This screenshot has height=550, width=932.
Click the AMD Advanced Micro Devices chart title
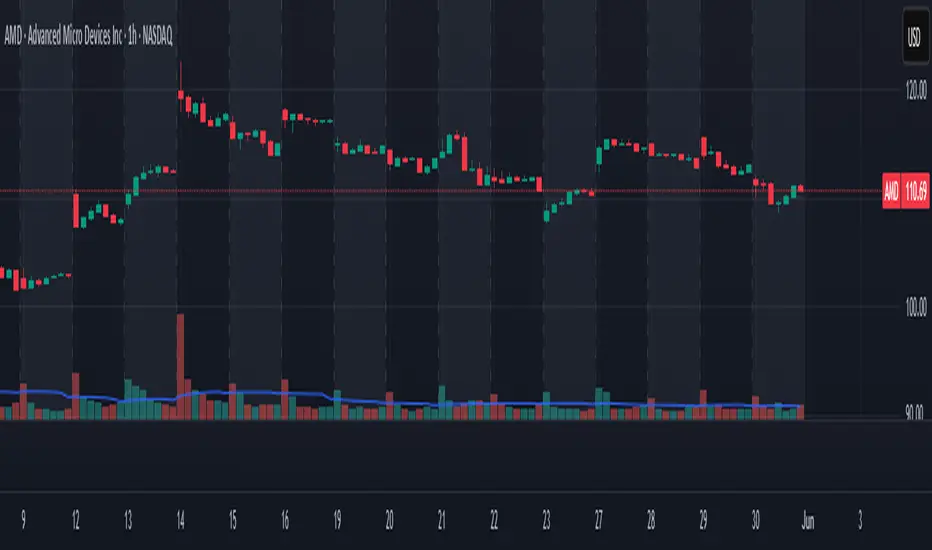(89, 36)
